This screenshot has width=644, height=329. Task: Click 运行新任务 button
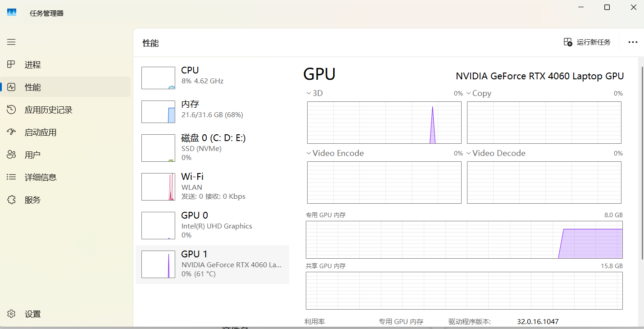coord(587,42)
